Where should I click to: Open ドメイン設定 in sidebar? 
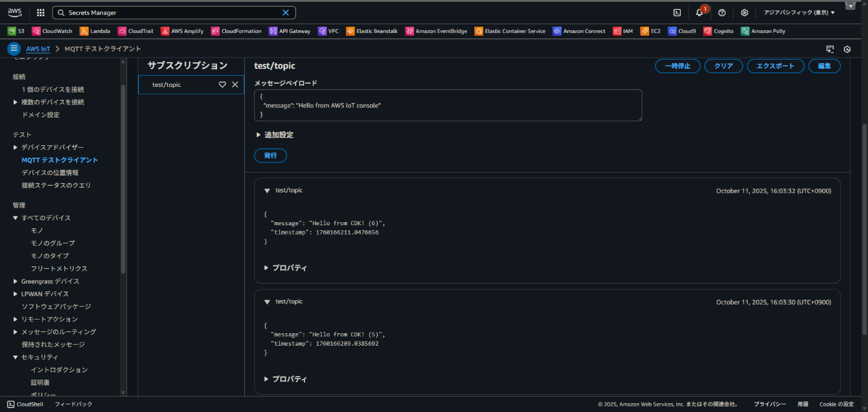pos(40,115)
